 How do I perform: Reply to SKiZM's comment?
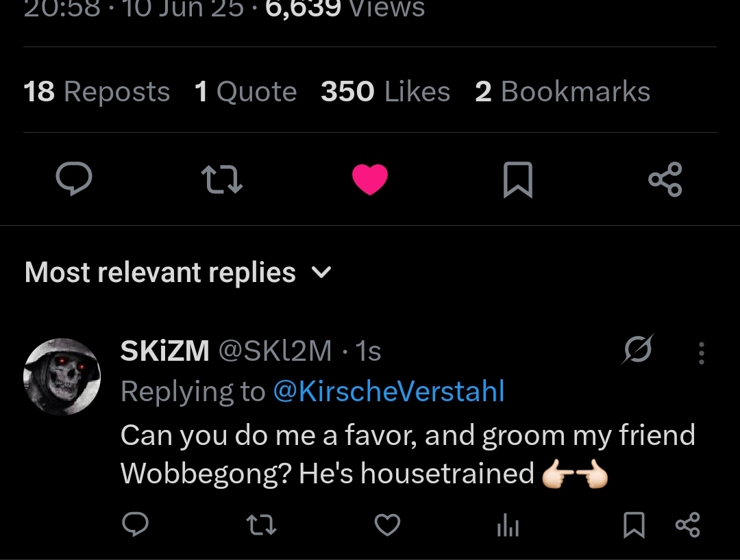[x=136, y=525]
